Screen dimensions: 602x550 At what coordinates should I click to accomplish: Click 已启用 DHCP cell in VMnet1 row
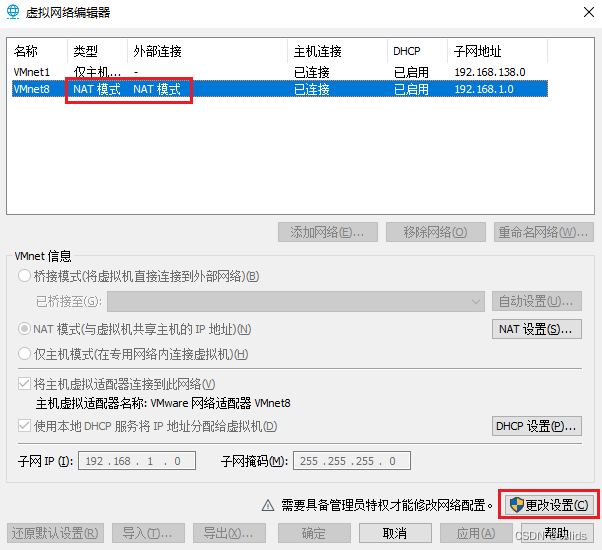point(411,72)
